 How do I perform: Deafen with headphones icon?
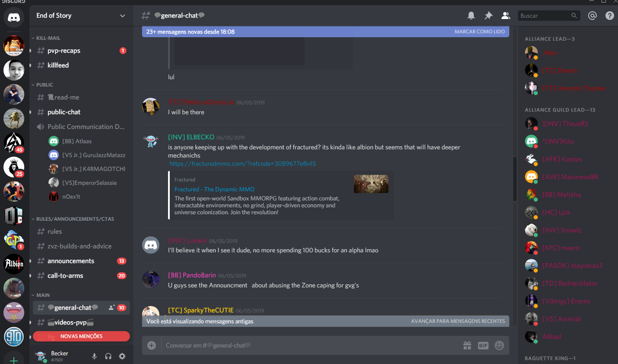[108, 356]
